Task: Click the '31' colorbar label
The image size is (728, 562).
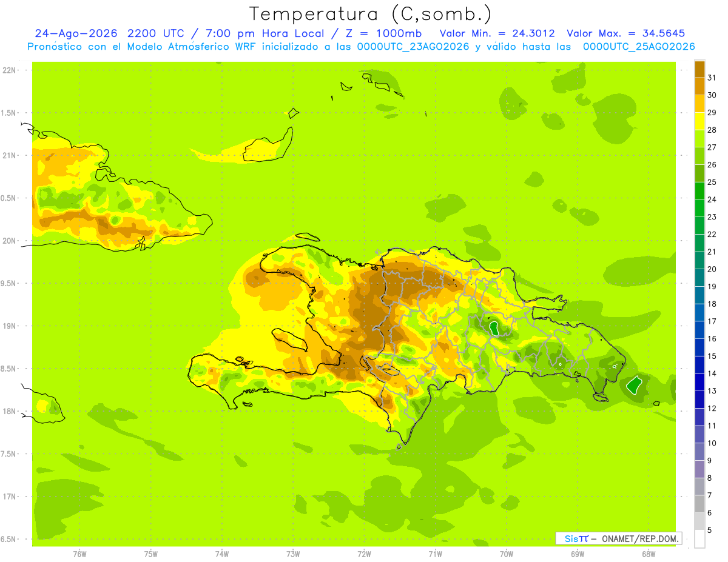Action: (712, 78)
